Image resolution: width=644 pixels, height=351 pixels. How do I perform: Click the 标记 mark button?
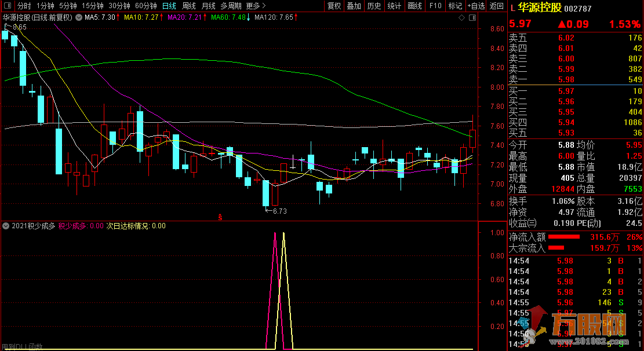pyautogui.click(x=455, y=6)
